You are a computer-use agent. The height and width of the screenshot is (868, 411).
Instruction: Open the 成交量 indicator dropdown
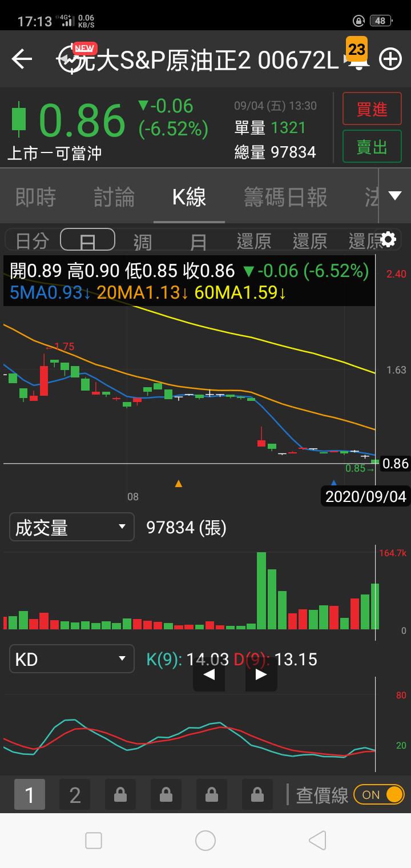72,527
